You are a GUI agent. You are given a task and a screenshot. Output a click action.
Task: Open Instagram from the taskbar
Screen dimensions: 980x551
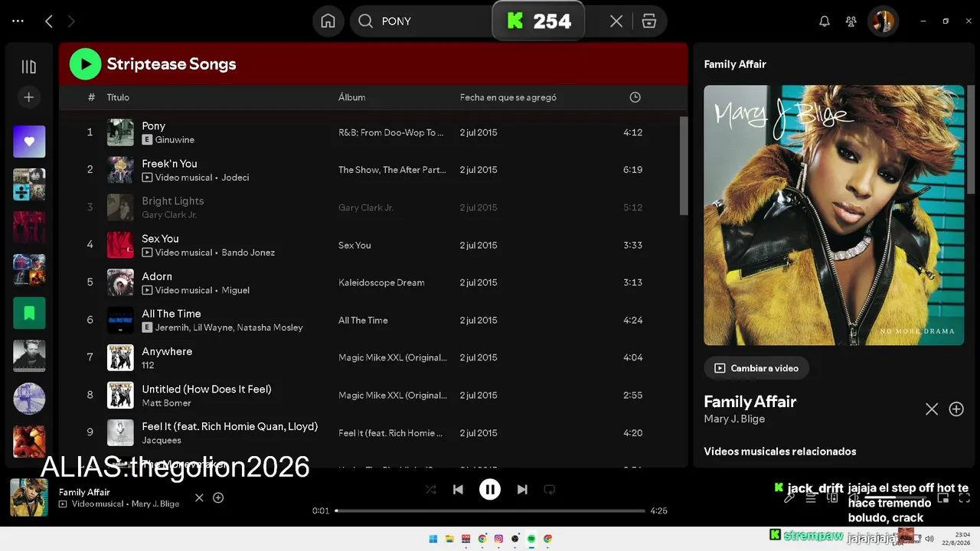(498, 539)
